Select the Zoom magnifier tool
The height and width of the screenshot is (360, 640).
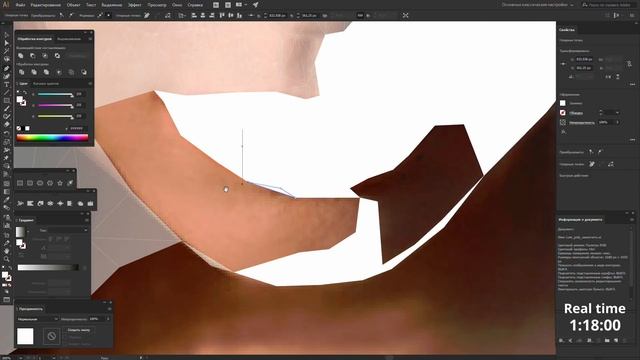pos(7,259)
